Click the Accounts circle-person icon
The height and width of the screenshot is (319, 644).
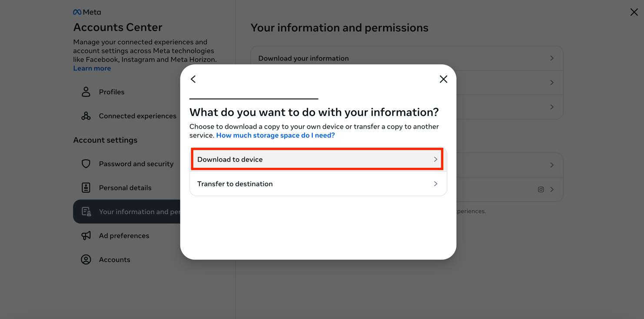point(86,259)
